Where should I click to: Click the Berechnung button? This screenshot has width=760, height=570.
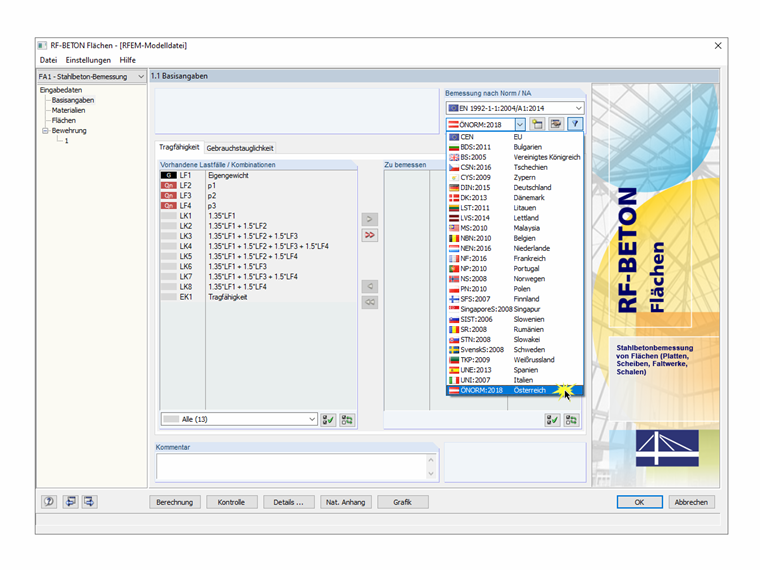tap(174, 502)
